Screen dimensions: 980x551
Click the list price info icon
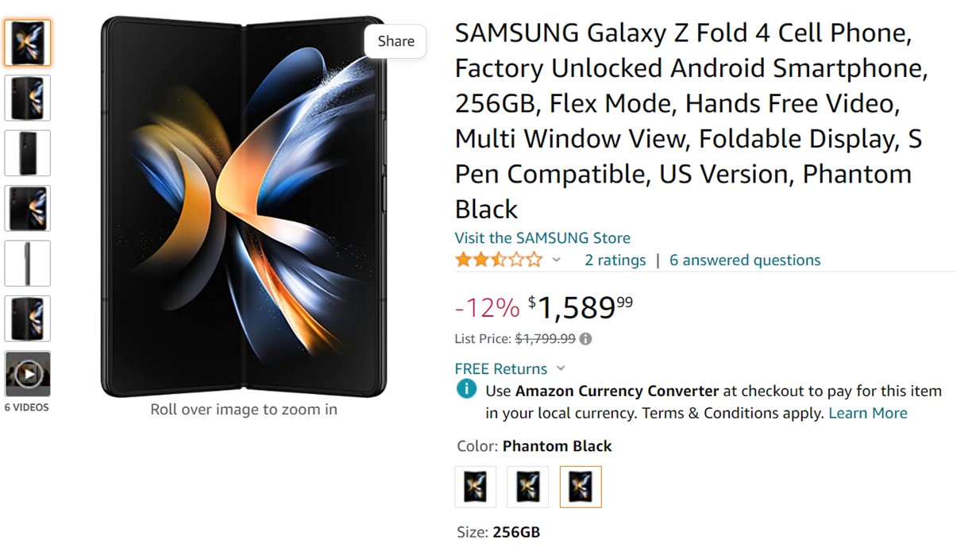coord(585,339)
